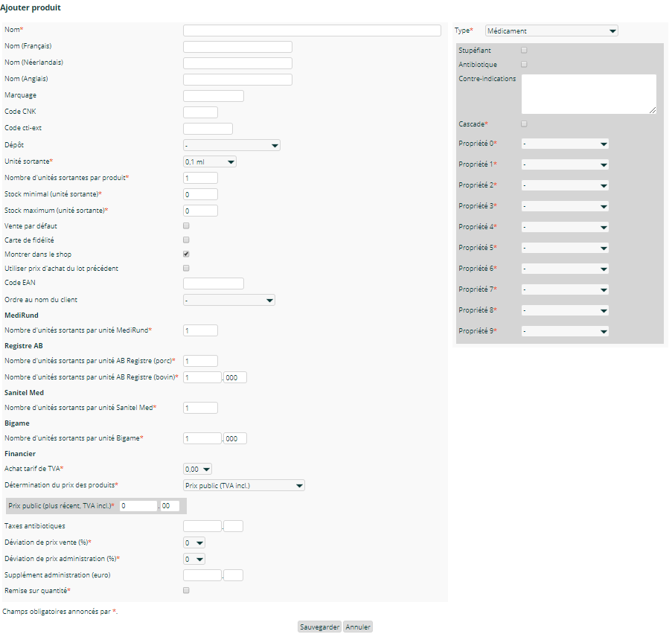The height and width of the screenshot is (634, 672).
Task: Open the Type dropdown showing Médicament
Action: (x=551, y=31)
